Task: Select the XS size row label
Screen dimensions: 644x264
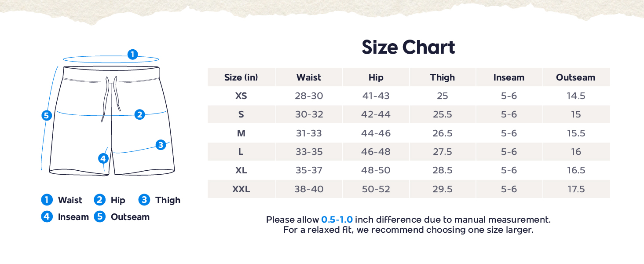Action: coord(241,96)
